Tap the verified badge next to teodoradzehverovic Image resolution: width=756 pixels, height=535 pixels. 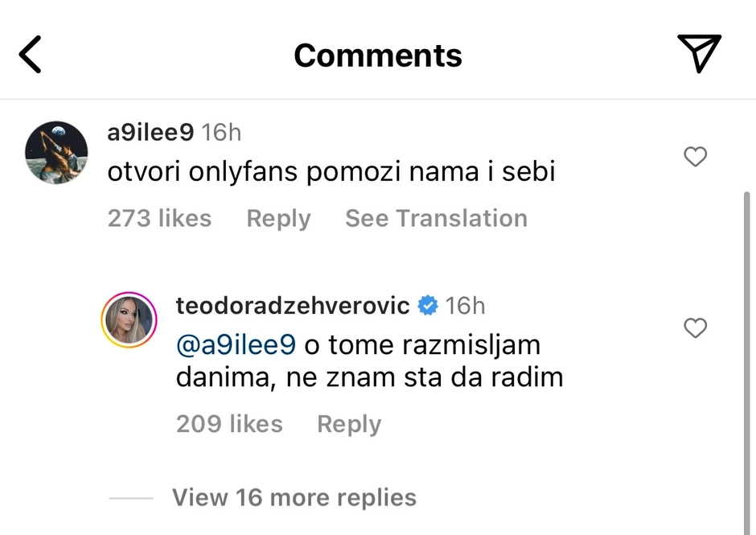pyautogui.click(x=428, y=306)
